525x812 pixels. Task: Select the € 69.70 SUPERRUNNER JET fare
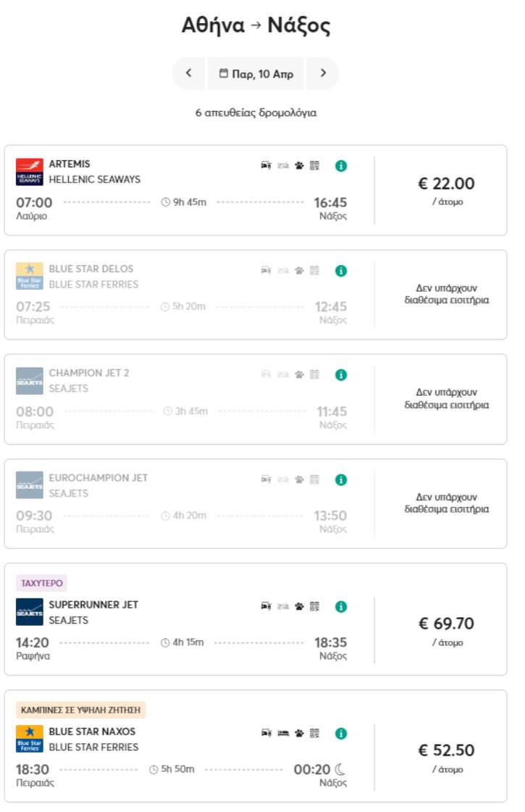446,630
